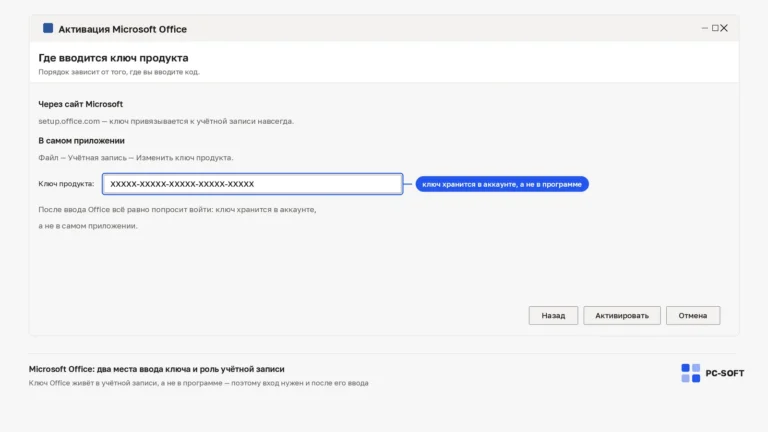Go back with the Назад button

pyautogui.click(x=553, y=315)
